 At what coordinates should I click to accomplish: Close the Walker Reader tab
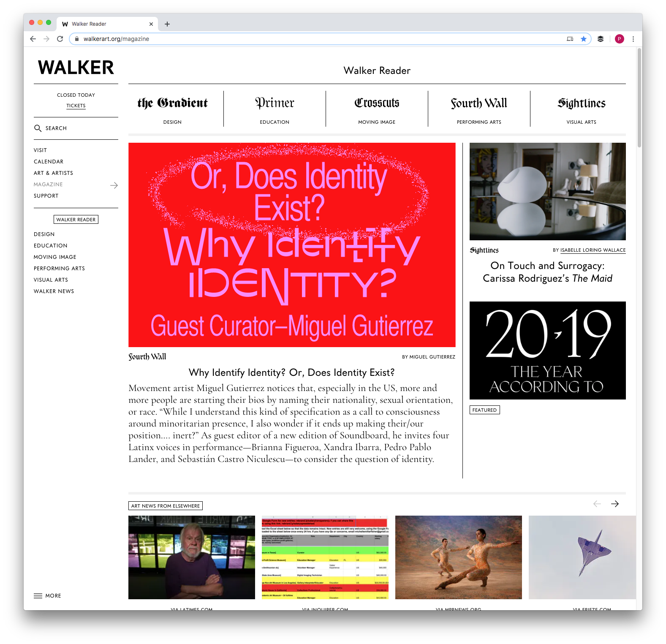click(151, 24)
